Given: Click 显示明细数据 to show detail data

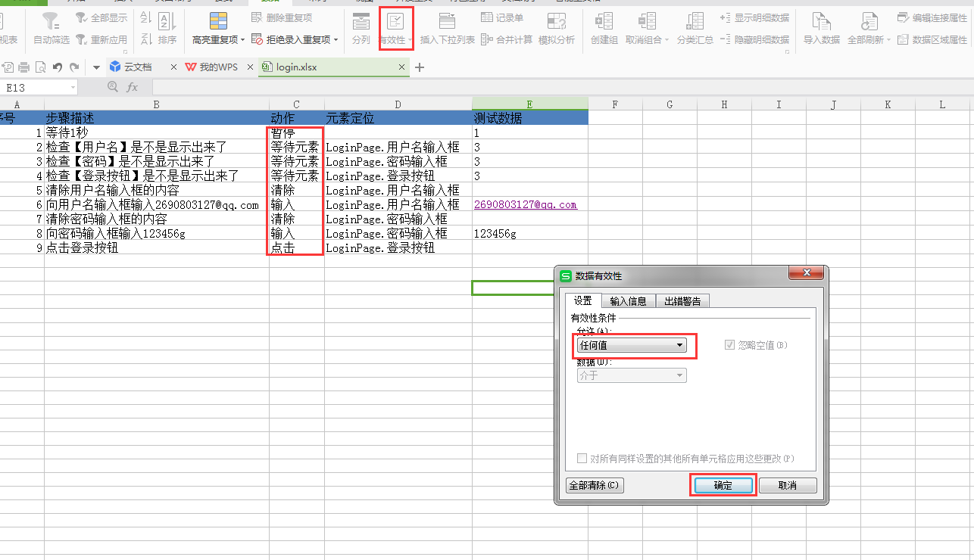Looking at the screenshot, I should (x=754, y=17).
